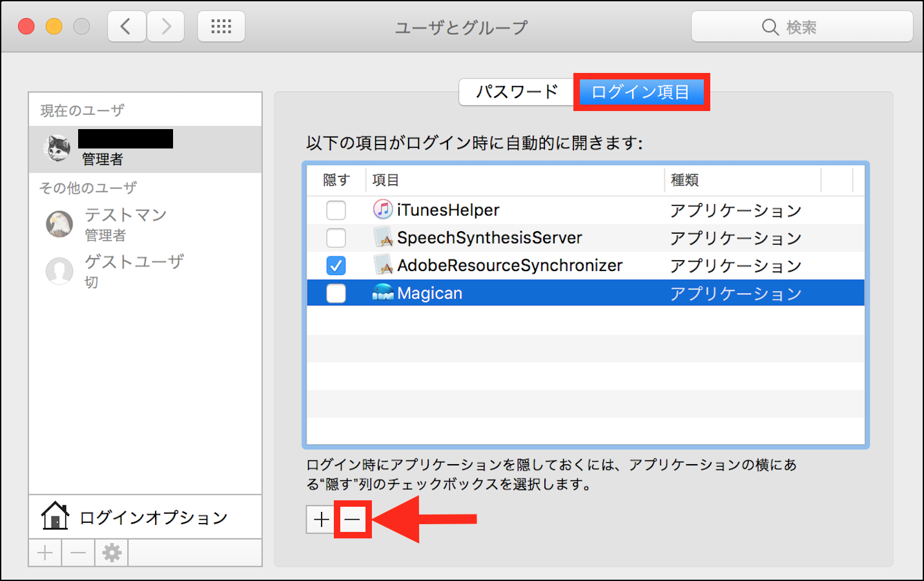Go back with the toolbar back arrow

[x=127, y=26]
